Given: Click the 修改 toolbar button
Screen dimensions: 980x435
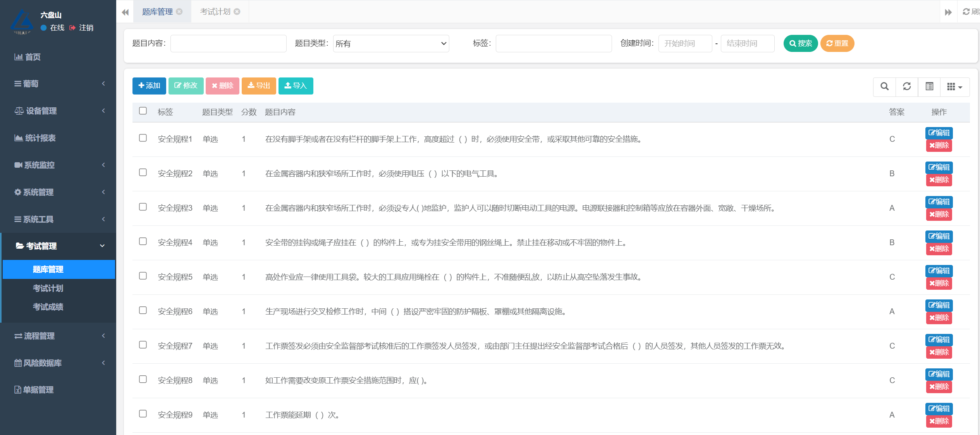Looking at the screenshot, I should click(186, 86).
